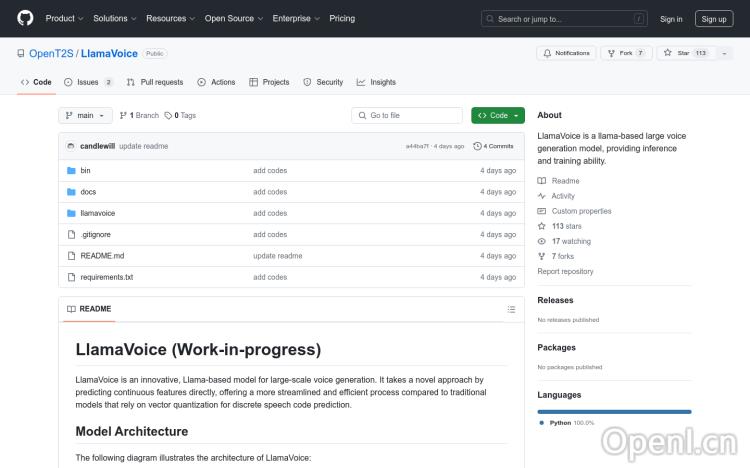View the 0 Tags link
The height and width of the screenshot is (468, 750).
[x=180, y=116]
